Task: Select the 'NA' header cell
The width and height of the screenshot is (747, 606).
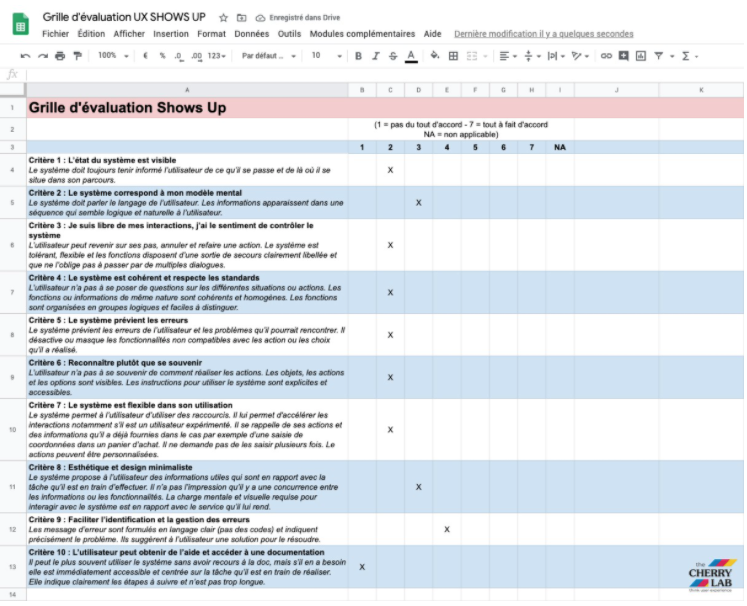Action: point(560,147)
